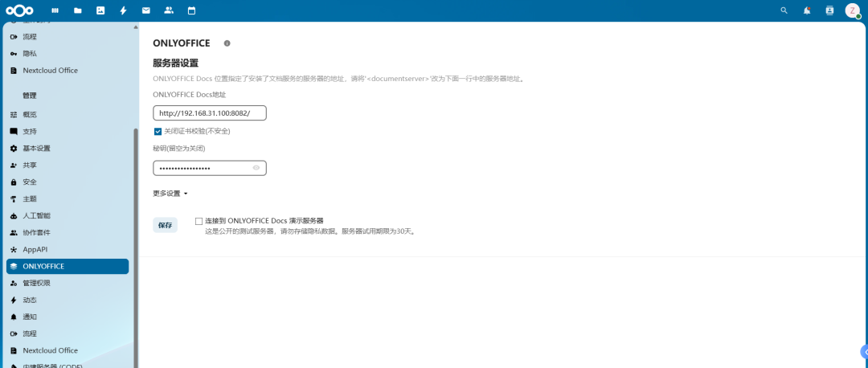Click the 秘钥(留空为关闭) label
Viewport: 868px width, 368px height.
(179, 149)
